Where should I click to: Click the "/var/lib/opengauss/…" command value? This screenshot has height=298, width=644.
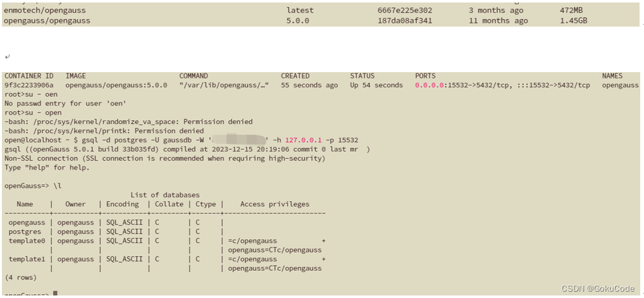(x=224, y=85)
